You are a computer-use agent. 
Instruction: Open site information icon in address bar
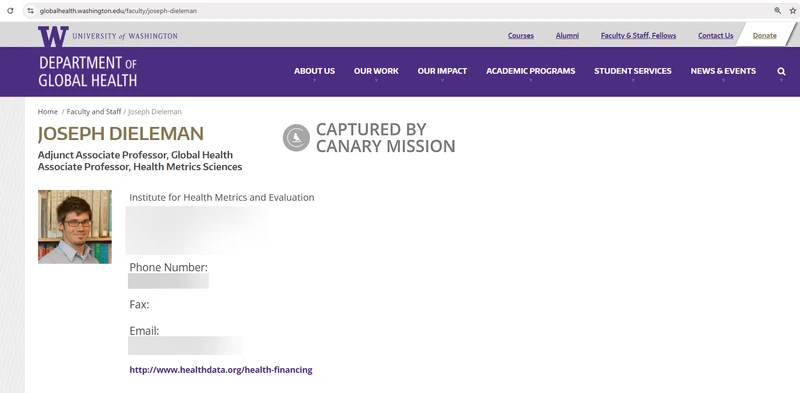pos(31,11)
